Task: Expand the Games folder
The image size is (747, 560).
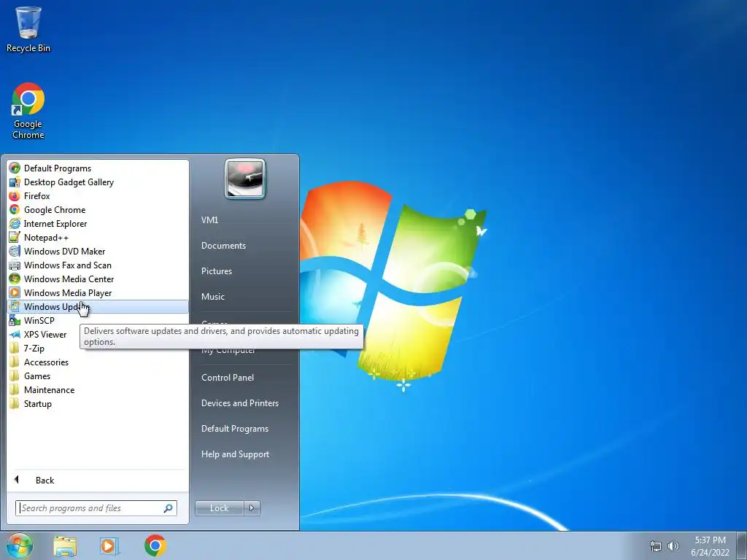Action: coord(37,376)
